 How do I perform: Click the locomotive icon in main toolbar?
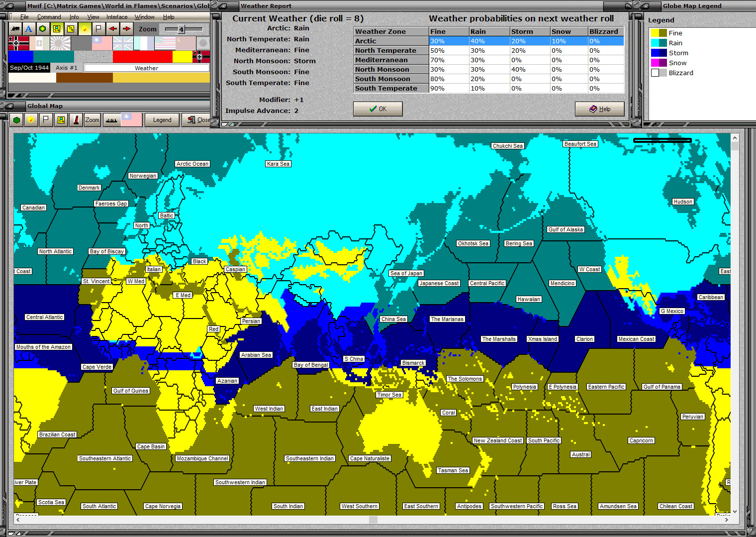pyautogui.click(x=15, y=29)
